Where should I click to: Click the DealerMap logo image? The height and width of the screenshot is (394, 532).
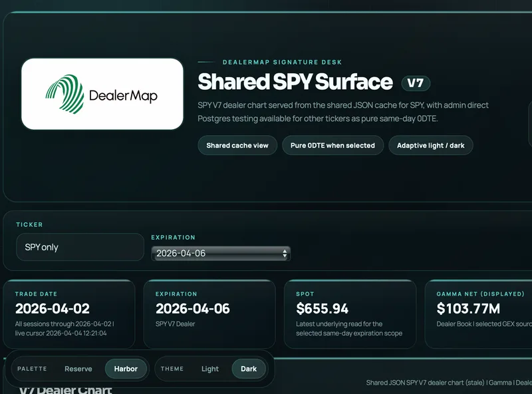tap(102, 94)
